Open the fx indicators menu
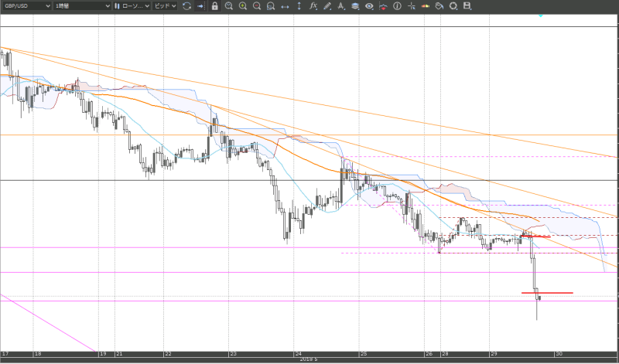Screen dimensions: 619x364 [x=313, y=6]
